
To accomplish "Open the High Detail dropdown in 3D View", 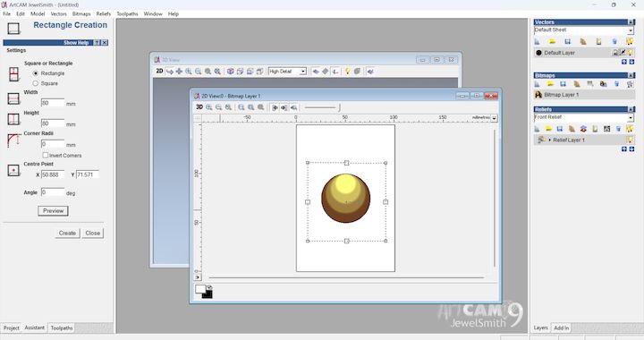I will coord(302,72).
